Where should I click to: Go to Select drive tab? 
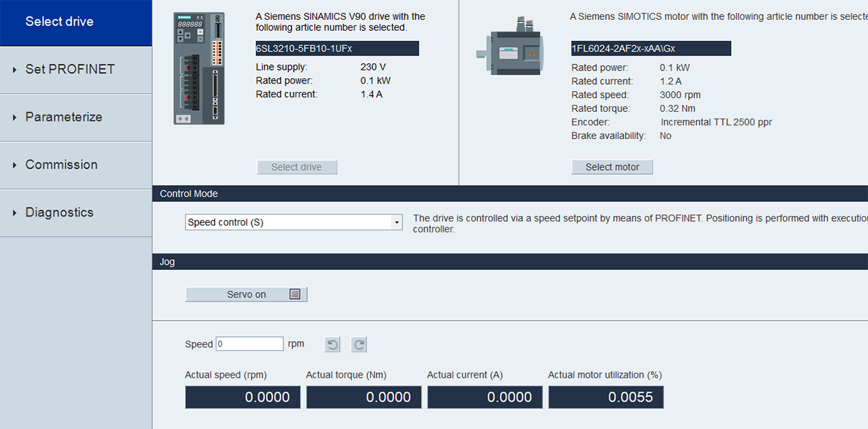(x=76, y=23)
